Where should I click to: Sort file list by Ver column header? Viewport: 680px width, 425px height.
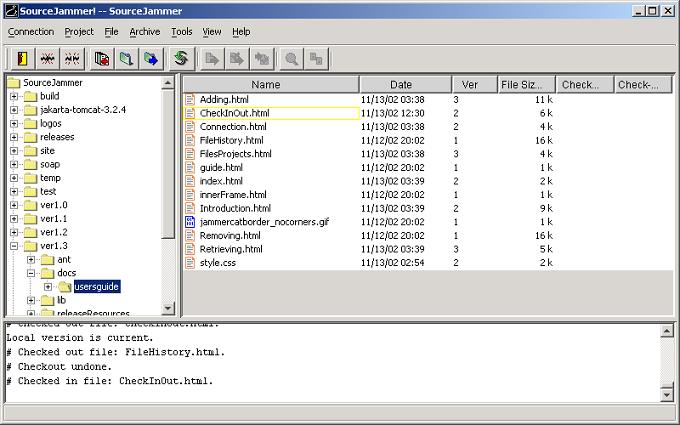pos(474,85)
